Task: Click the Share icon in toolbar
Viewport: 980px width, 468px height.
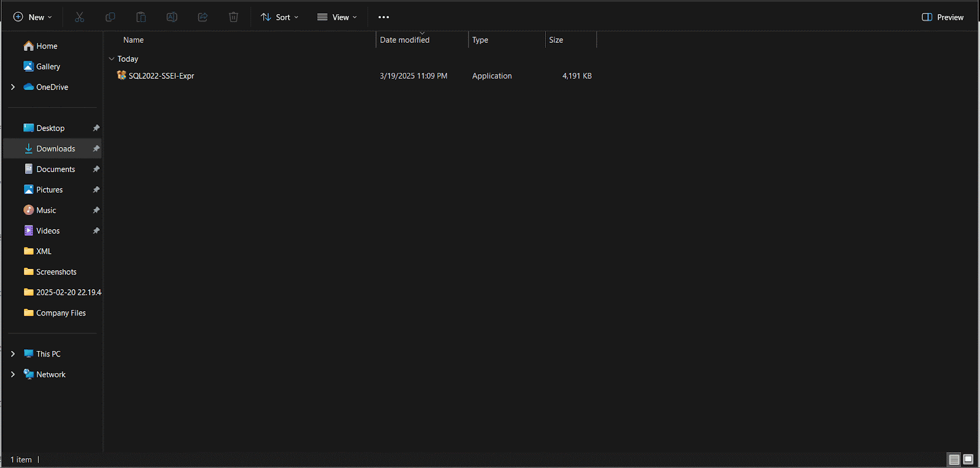Action: pos(203,17)
